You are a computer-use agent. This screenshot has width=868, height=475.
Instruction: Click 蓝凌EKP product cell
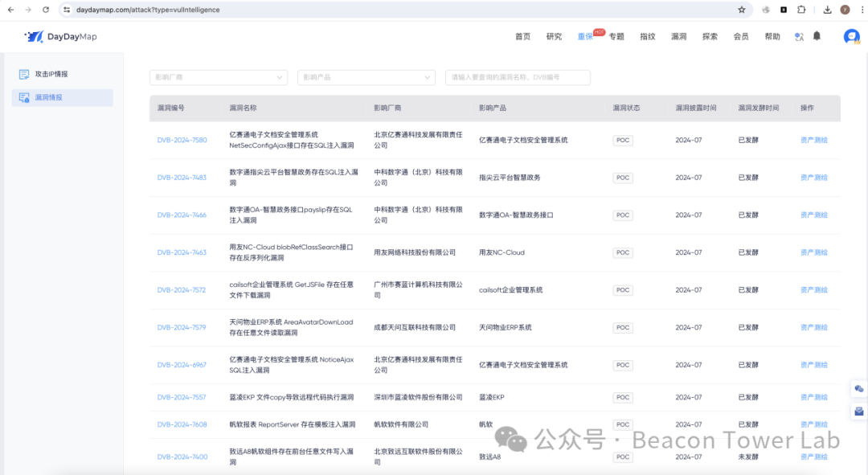[x=492, y=398]
